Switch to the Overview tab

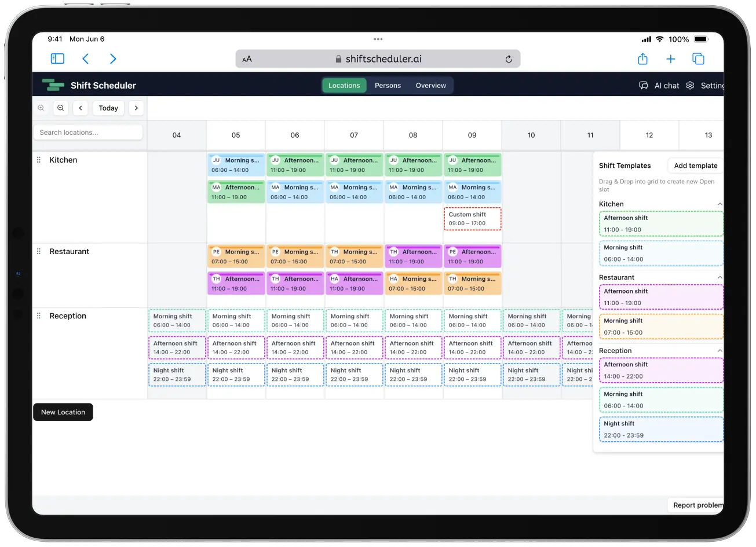430,85
